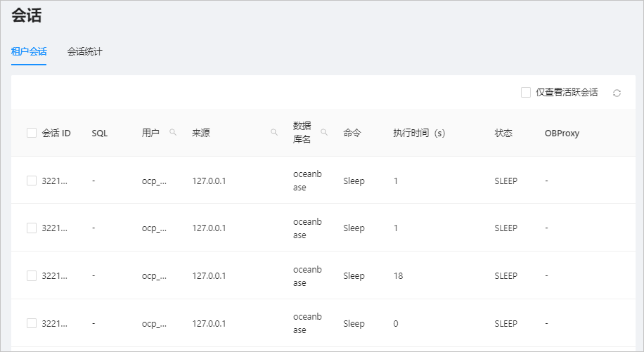Screen dimensions: 644x352
Task: Click Sleep command in the 0-second row
Action: [354, 324]
